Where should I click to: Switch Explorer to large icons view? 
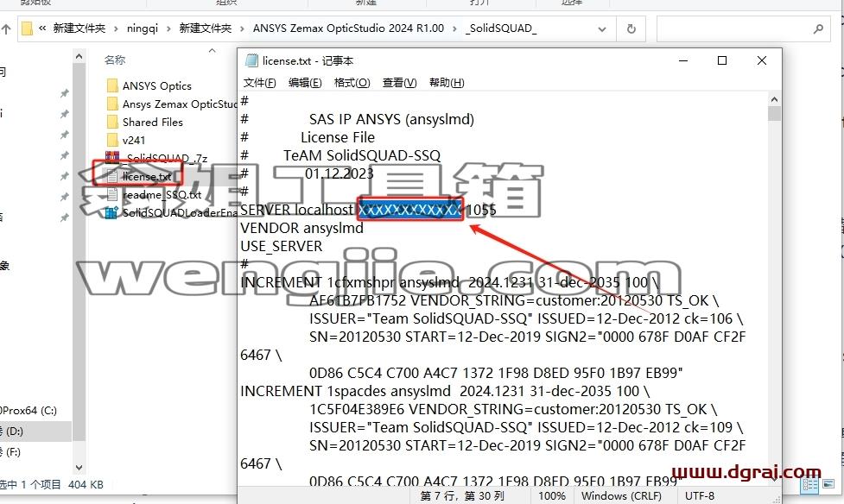[828, 485]
